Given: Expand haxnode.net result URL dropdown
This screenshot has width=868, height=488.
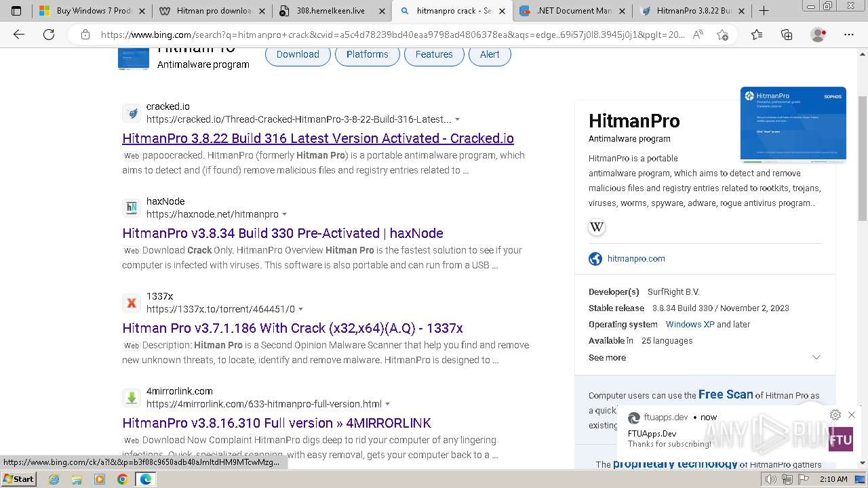Looking at the screenshot, I should [x=284, y=215].
